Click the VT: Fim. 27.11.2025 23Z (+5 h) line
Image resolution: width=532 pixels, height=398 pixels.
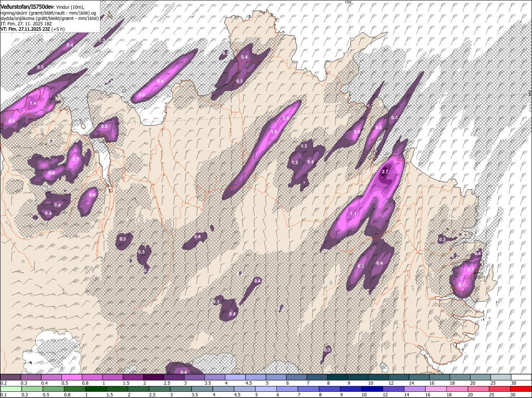tap(32, 29)
